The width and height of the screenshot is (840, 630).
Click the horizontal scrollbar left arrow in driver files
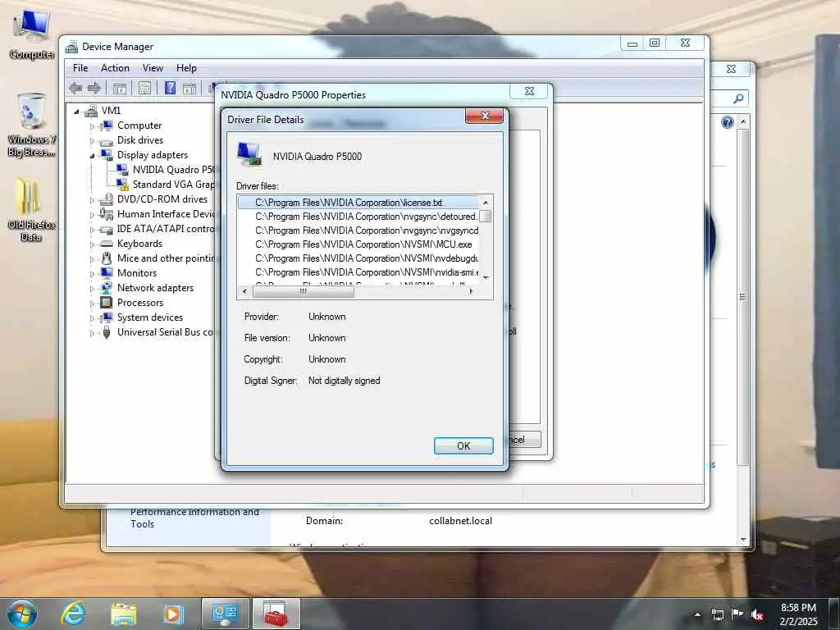tap(244, 291)
